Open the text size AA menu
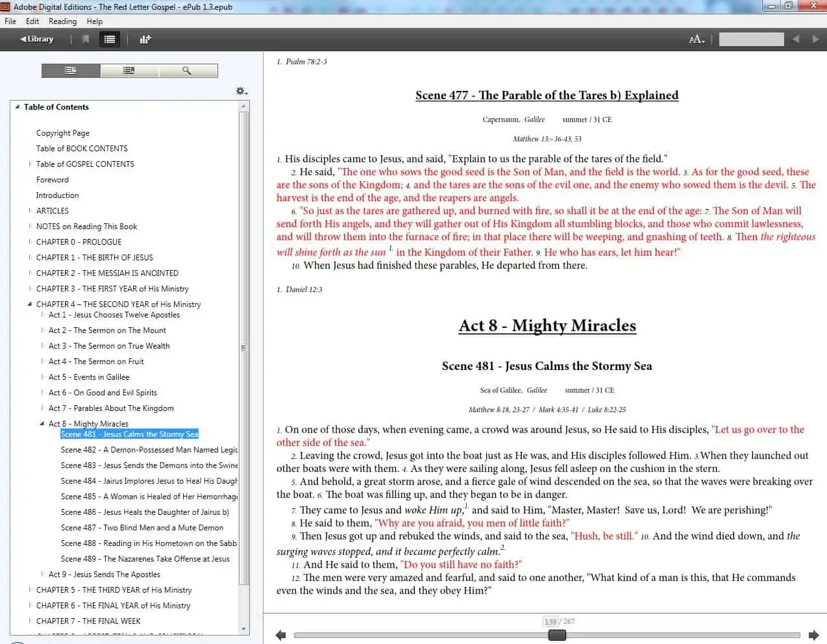 click(697, 40)
